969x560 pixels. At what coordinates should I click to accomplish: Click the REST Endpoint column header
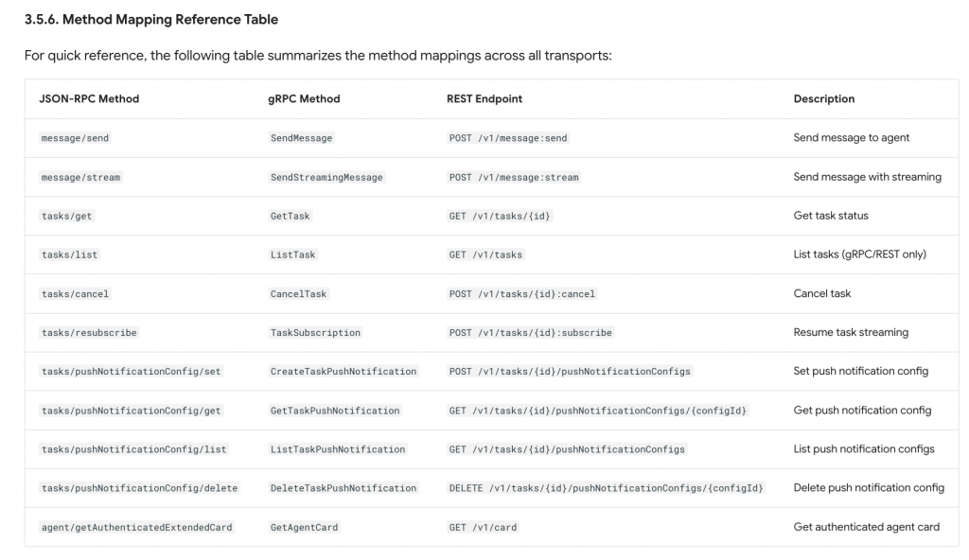(484, 98)
